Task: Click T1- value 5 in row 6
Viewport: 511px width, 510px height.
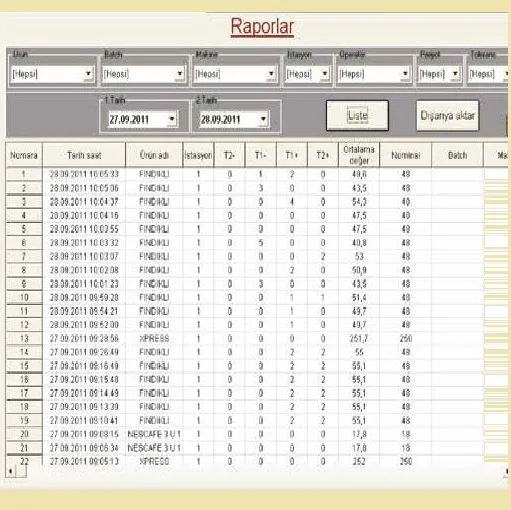Action: [x=261, y=243]
